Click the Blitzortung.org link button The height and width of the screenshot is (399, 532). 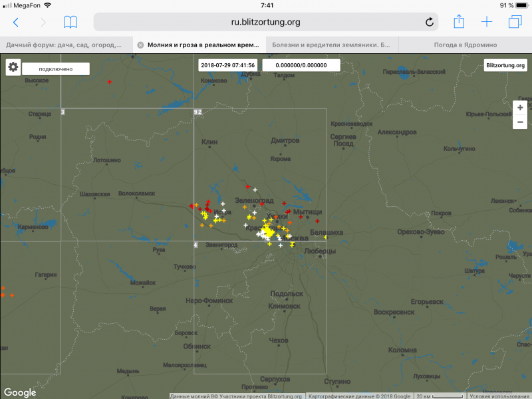(505, 65)
